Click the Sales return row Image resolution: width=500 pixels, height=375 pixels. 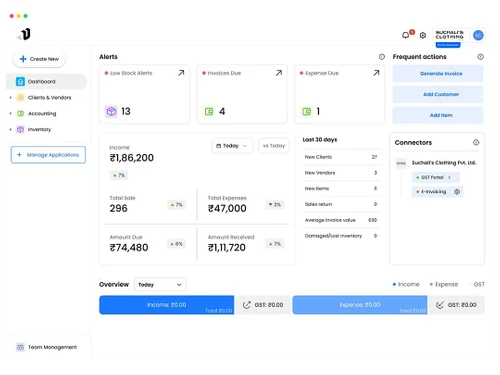point(341,204)
